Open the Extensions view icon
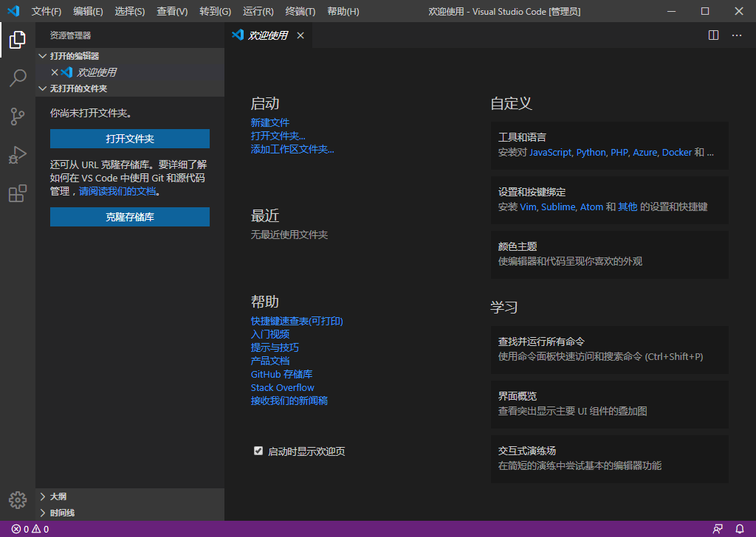Image resolution: width=756 pixels, height=537 pixels. click(x=18, y=193)
